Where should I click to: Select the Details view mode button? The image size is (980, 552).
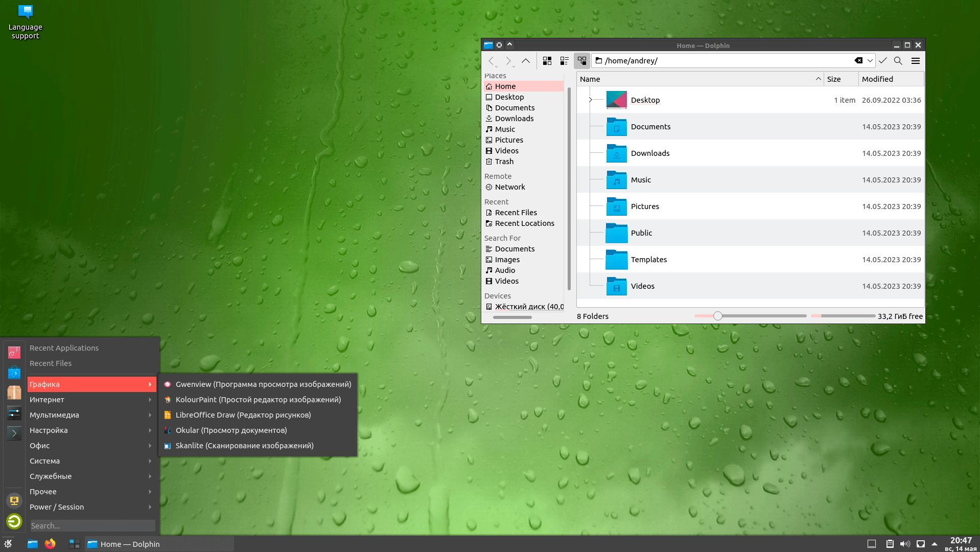582,61
